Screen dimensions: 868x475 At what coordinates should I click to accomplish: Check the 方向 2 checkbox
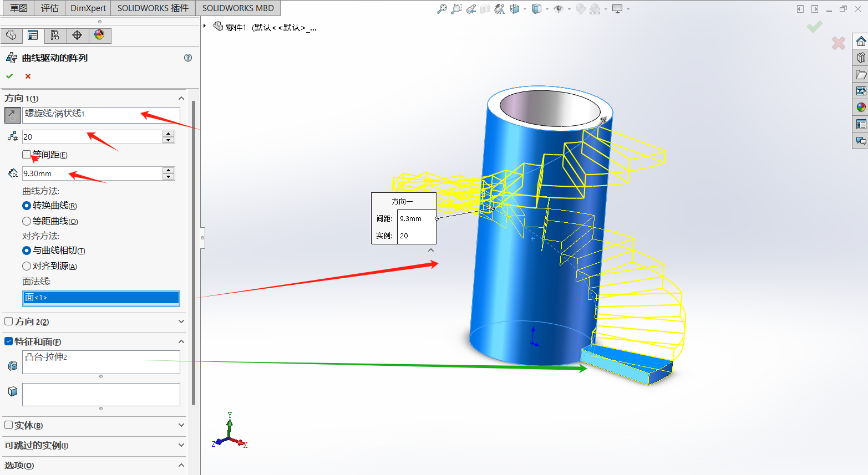[x=9, y=321]
